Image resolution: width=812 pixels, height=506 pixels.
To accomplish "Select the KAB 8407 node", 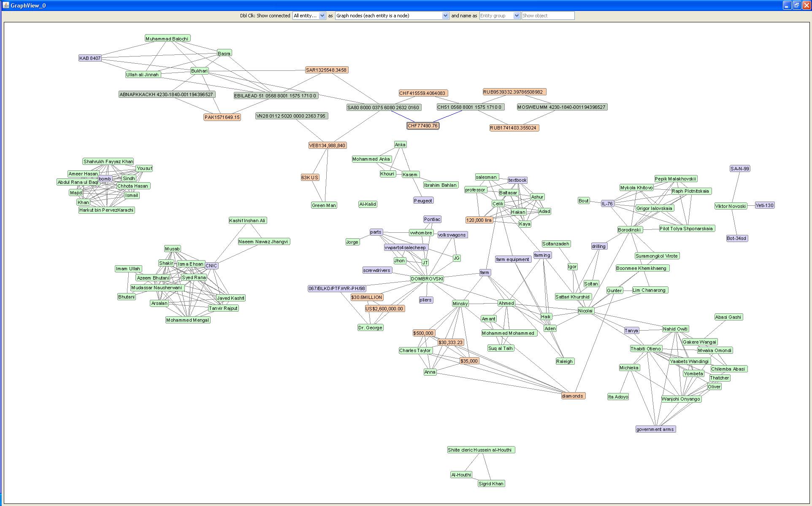I will point(90,58).
